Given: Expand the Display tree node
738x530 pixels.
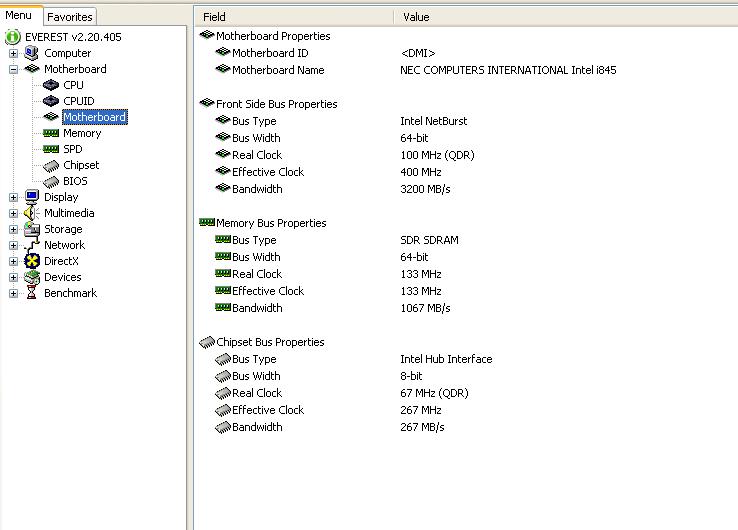Looking at the screenshot, I should 14,197.
